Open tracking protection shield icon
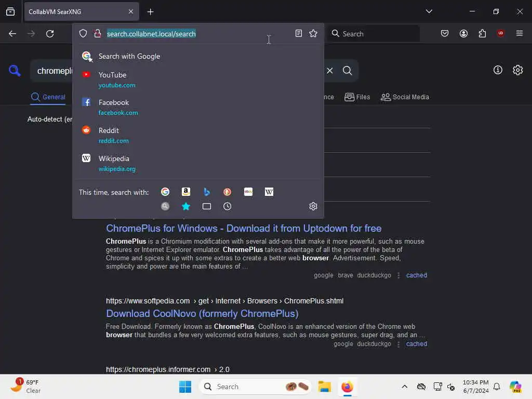This screenshot has height=399, width=532. (x=83, y=33)
